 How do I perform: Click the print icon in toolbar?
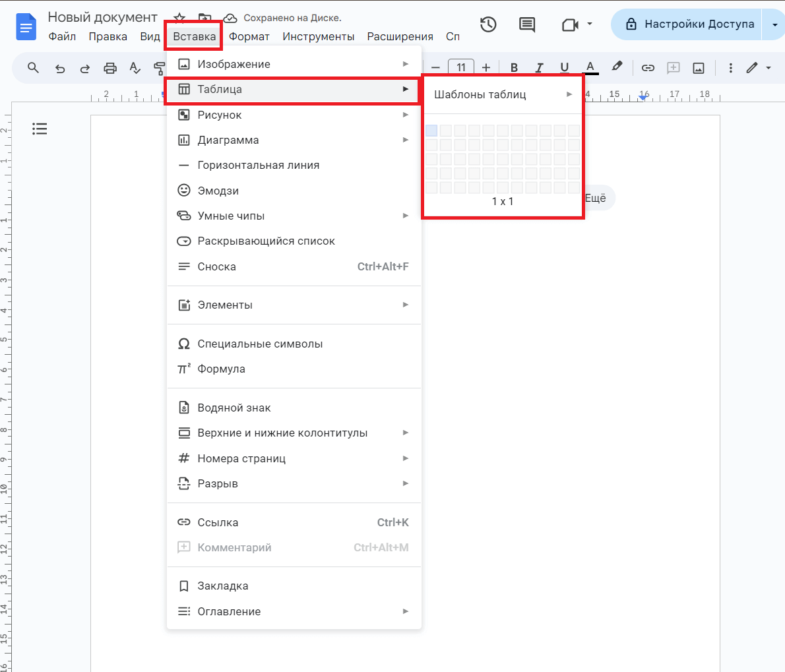pos(110,68)
